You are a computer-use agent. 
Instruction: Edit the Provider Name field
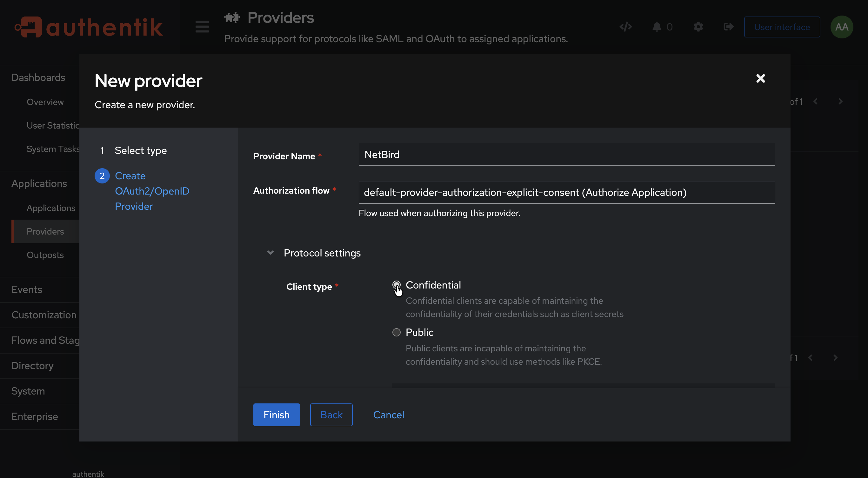566,155
